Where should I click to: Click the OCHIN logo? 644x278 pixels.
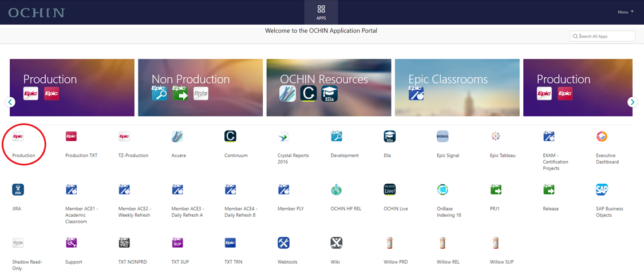tap(36, 13)
